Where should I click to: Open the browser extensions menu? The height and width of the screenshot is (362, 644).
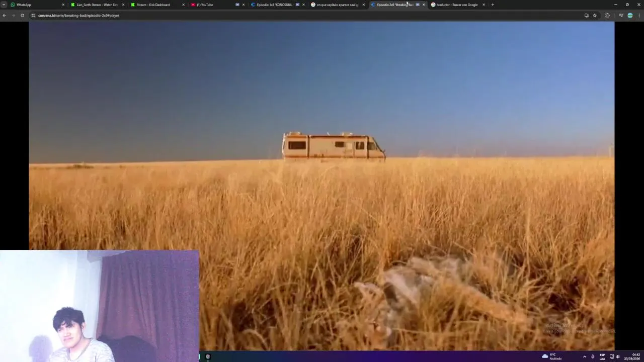pyautogui.click(x=607, y=16)
